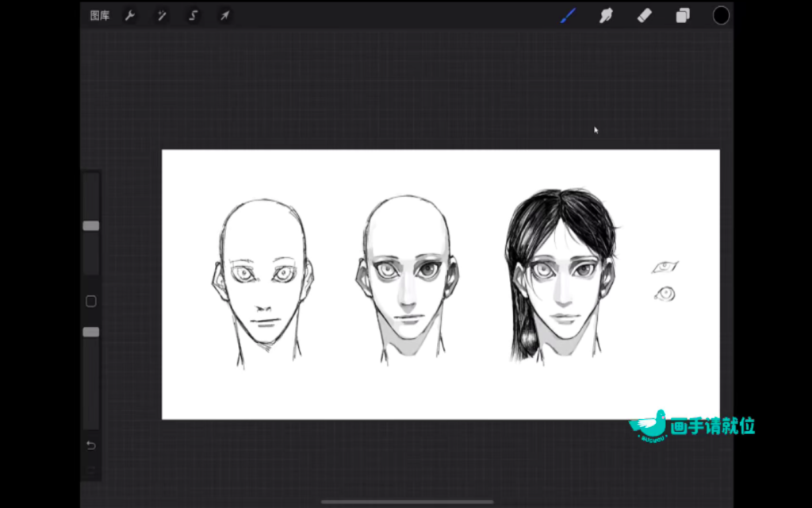Select the Smudge finger tool
The width and height of the screenshot is (812, 508).
(607, 16)
